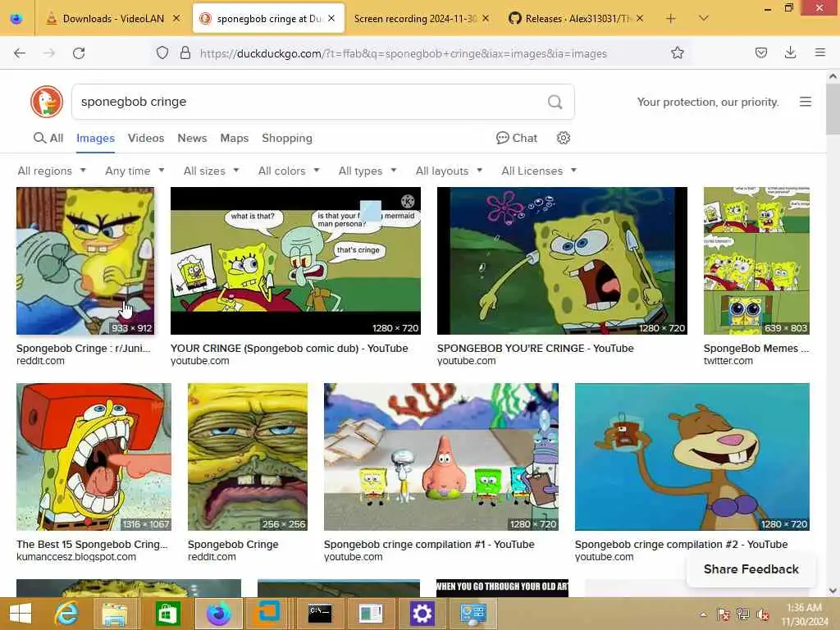Click the DuckDuckGo logo icon
The width and height of the screenshot is (840, 630).
47,102
